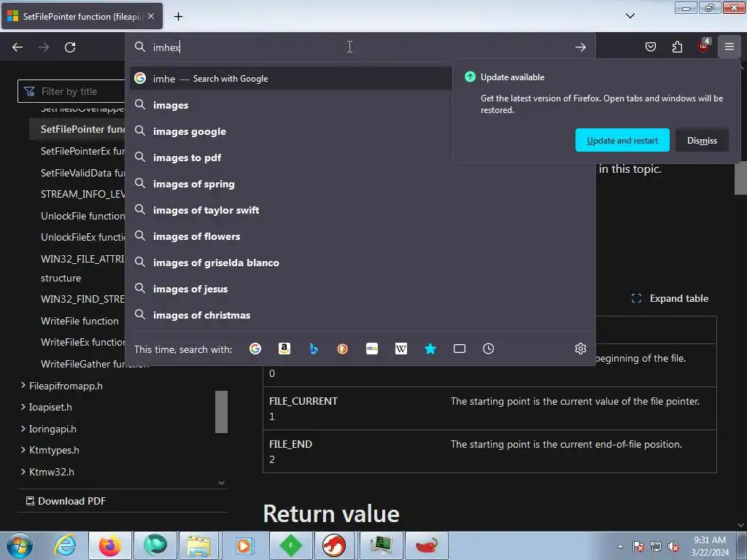
Task: List all tabs dropdown arrow
Action: pos(630,16)
